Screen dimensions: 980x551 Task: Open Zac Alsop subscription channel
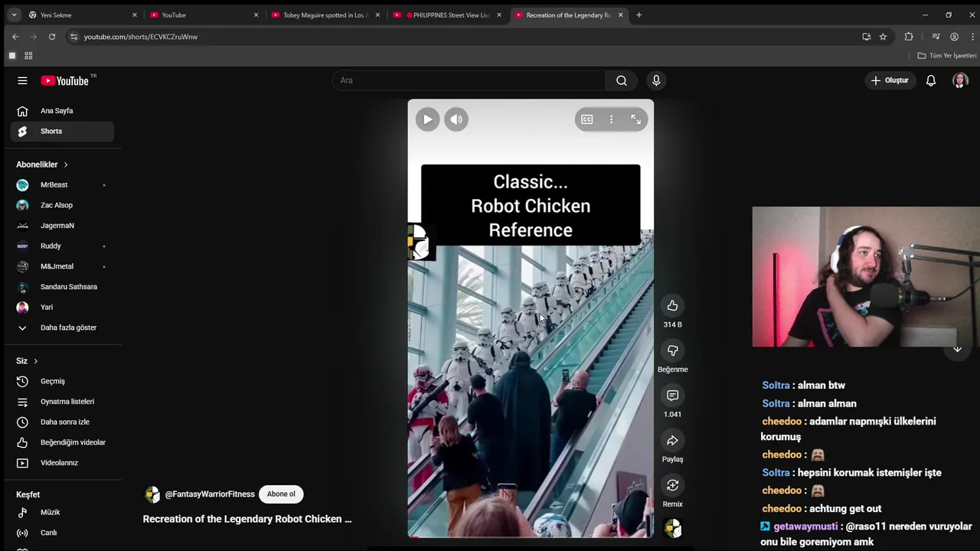coord(63,205)
